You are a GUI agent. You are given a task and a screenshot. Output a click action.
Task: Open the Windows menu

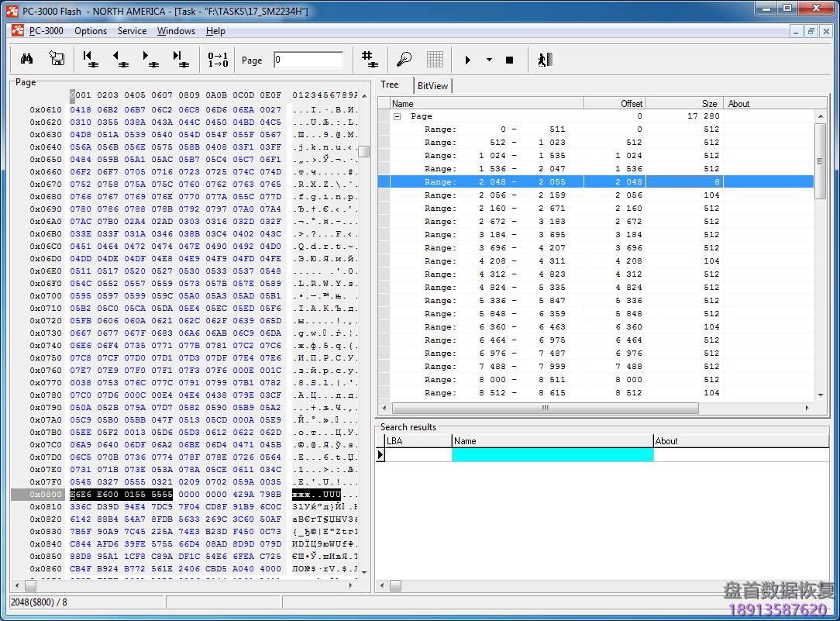[x=176, y=31]
